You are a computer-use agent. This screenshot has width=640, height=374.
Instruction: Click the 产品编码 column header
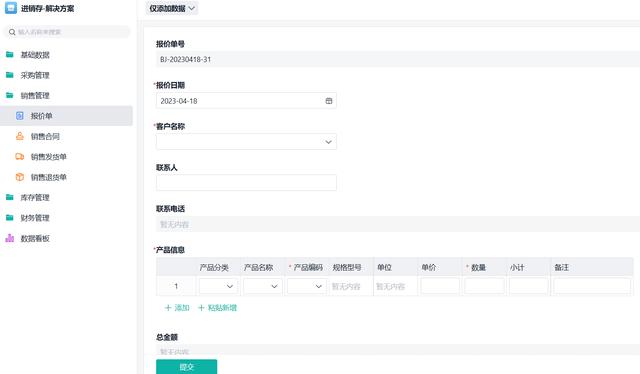click(x=308, y=267)
